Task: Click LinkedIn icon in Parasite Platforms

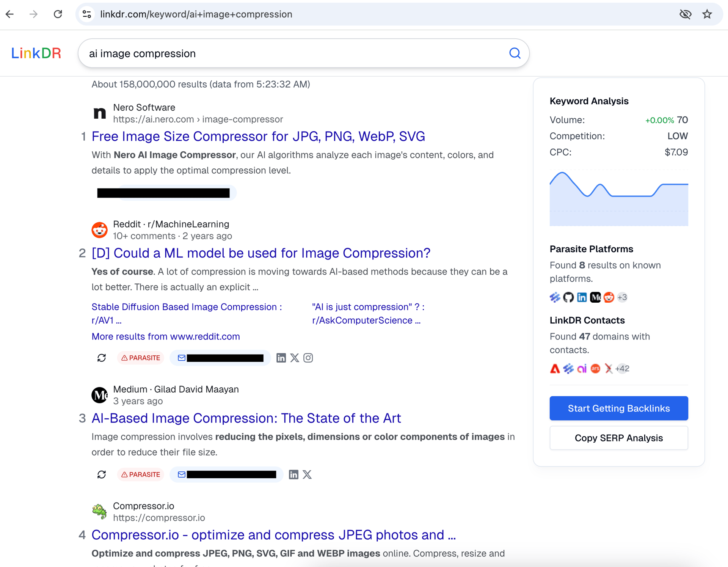Action: pyautogui.click(x=582, y=297)
